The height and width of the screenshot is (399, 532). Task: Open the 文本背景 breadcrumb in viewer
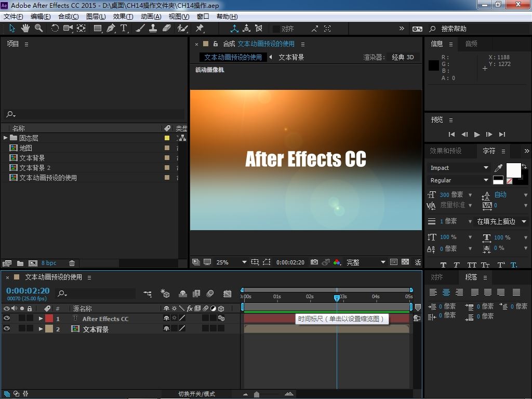click(x=291, y=57)
